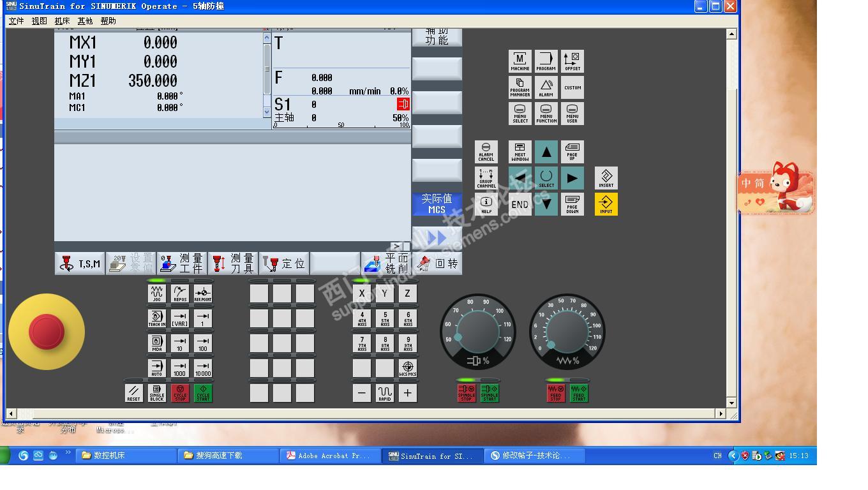
Task: Click the green SPINDLE START button
Action: [490, 393]
